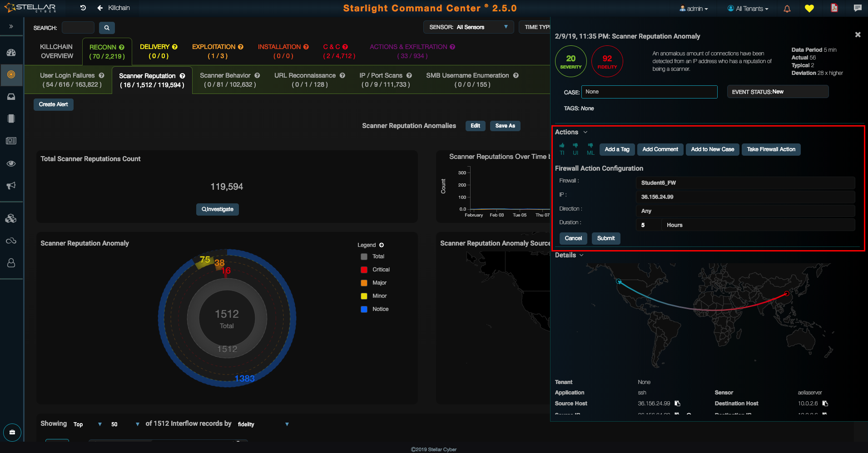The height and width of the screenshot is (453, 868).
Task: Click the Critical red legend swatch
Action: point(364,270)
